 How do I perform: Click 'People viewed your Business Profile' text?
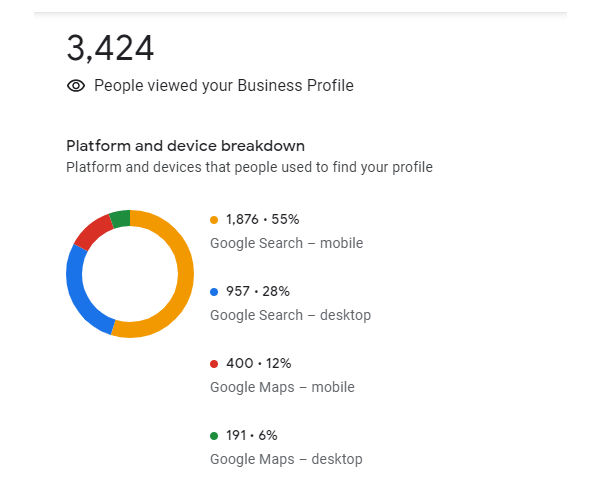pos(224,86)
